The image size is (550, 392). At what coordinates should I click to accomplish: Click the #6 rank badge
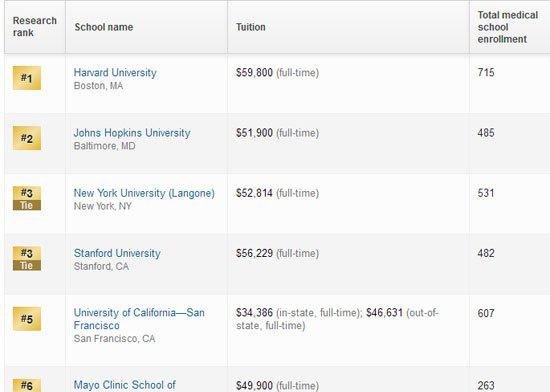pyautogui.click(x=27, y=385)
